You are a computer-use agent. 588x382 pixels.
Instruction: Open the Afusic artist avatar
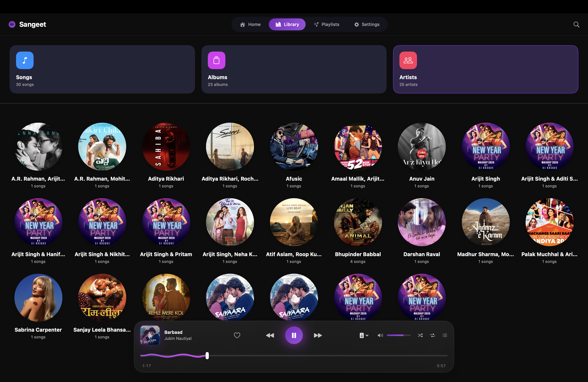294,147
